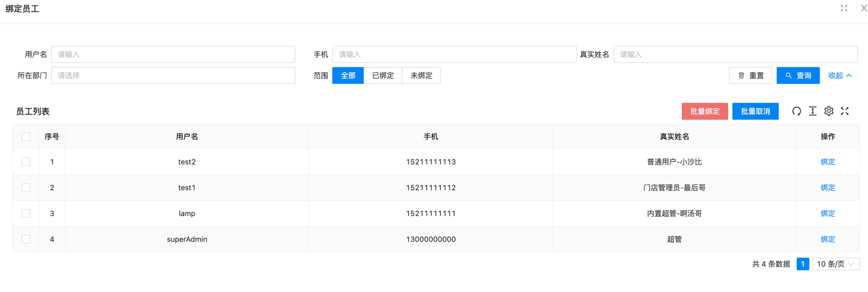Click the 重置 reset button
Image resolution: width=868 pixels, height=292 pixels.
[x=750, y=75]
